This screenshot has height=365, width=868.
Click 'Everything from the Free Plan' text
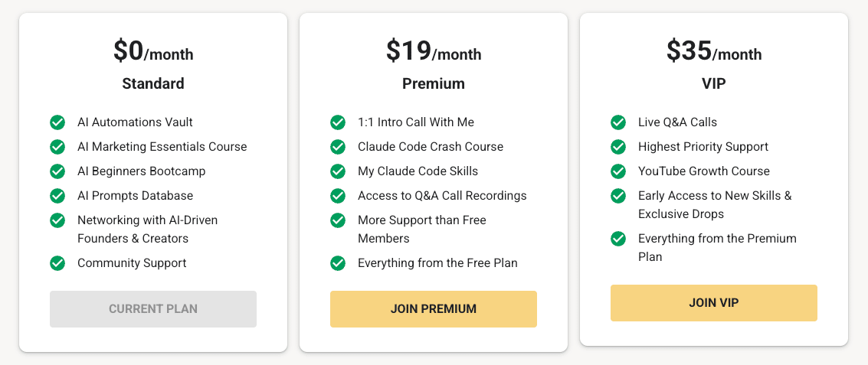(437, 263)
